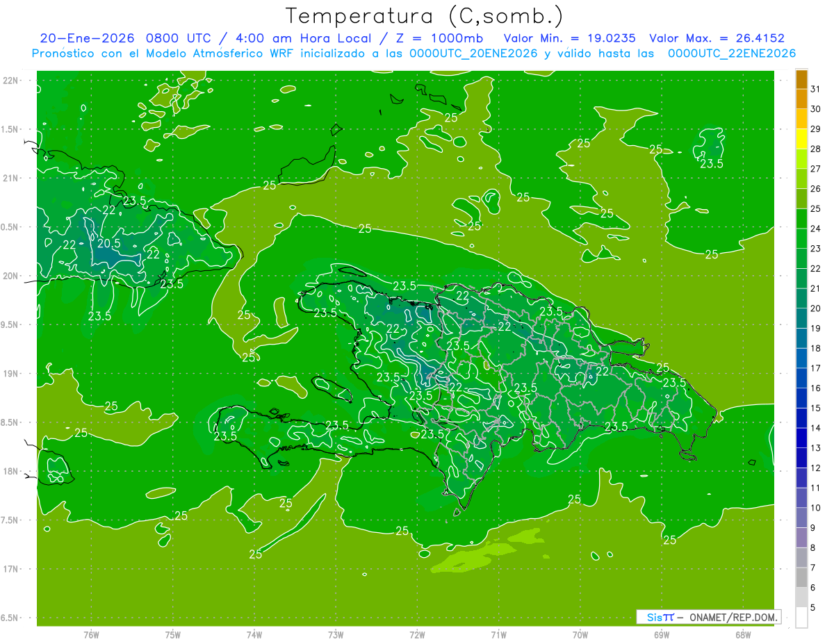Image resolution: width=834 pixels, height=644 pixels.
Task: Click legend value "18"
Action: pyautogui.click(x=815, y=348)
